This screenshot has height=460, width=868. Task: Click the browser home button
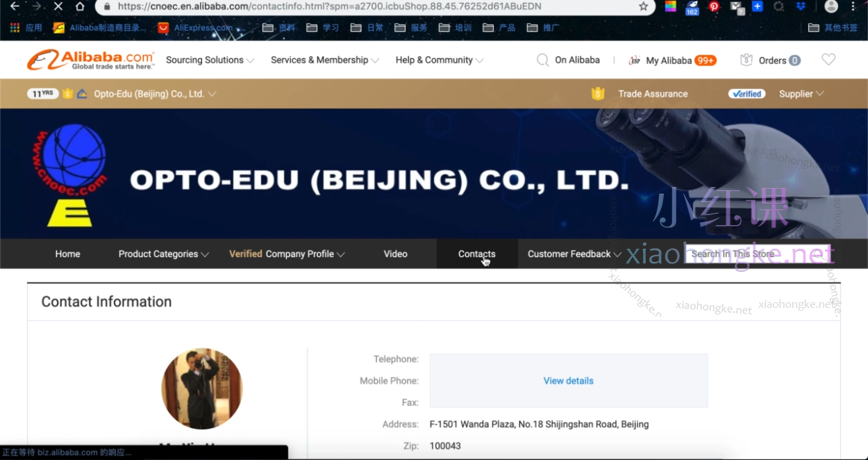point(80,6)
